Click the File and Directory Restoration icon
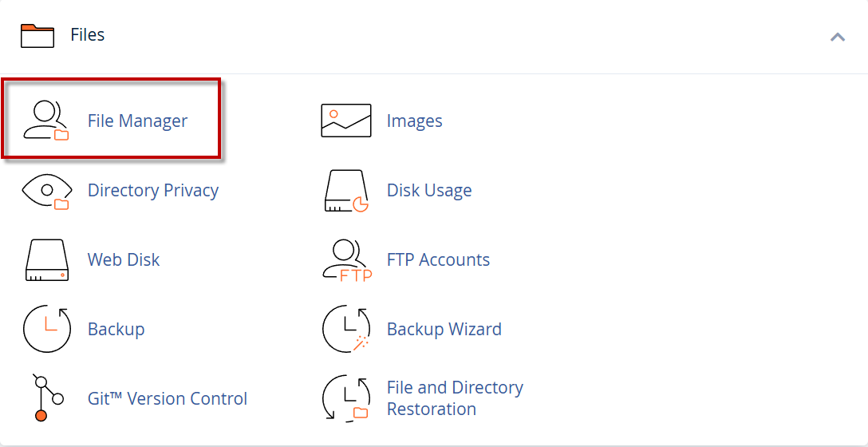The height and width of the screenshot is (447, 868). [345, 398]
